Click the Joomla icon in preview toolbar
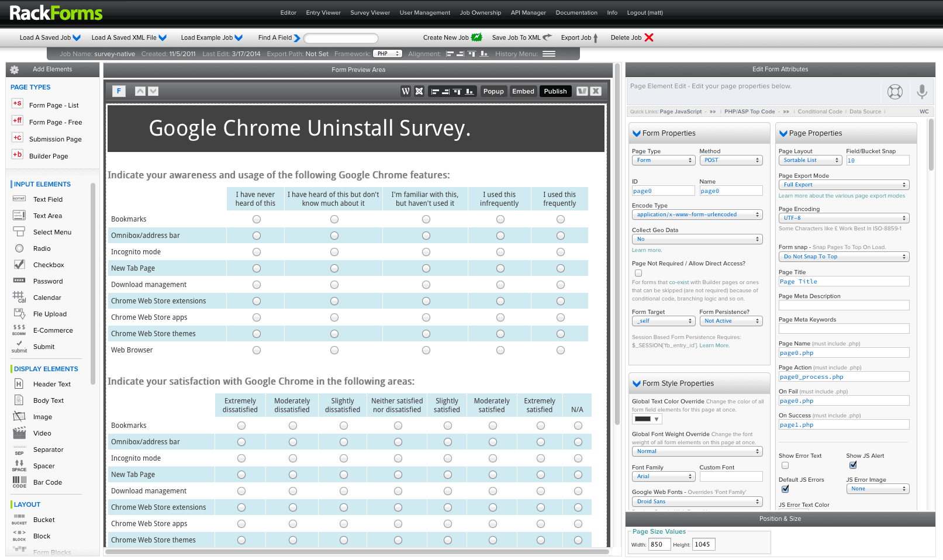Image resolution: width=943 pixels, height=560 pixels. pos(419,91)
